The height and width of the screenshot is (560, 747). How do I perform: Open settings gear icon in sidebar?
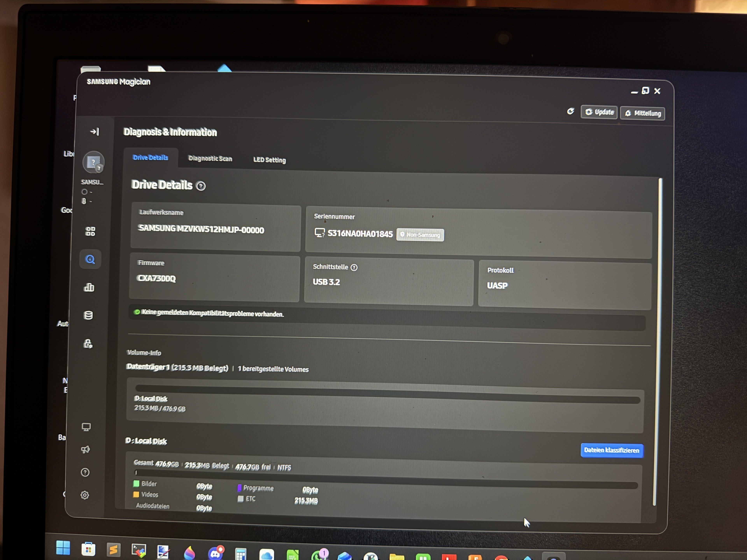(85, 495)
